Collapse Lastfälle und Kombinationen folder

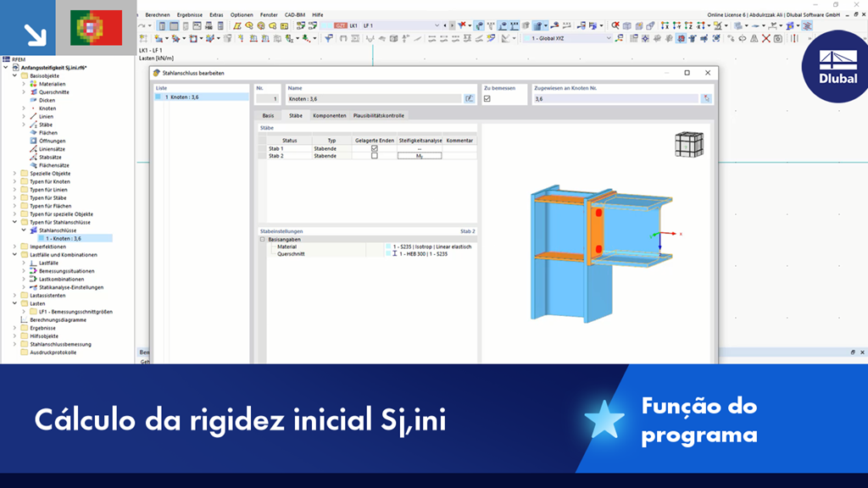coord(15,254)
